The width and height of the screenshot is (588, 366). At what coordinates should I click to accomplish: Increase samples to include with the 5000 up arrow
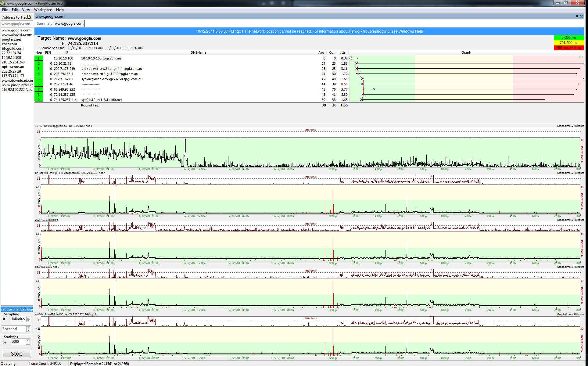28,340
